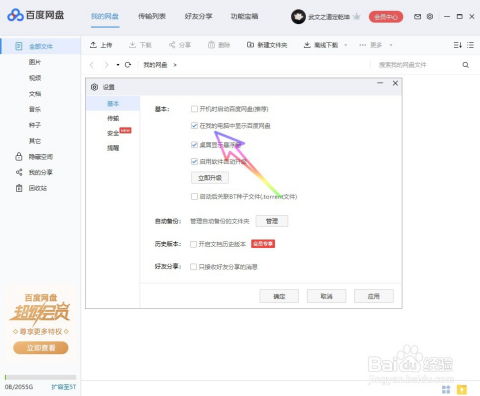Click the 离线下载 offline download icon
480x396 pixels.
[307, 45]
